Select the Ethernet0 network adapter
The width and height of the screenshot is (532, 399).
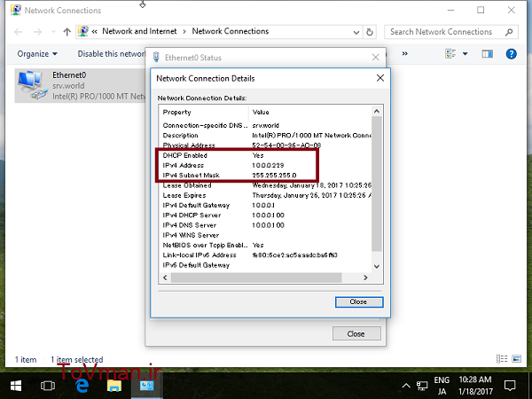point(62,86)
